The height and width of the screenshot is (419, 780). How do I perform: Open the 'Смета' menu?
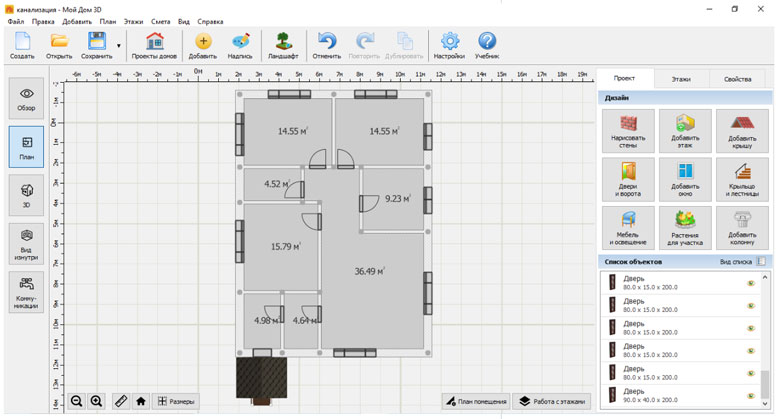pos(160,21)
